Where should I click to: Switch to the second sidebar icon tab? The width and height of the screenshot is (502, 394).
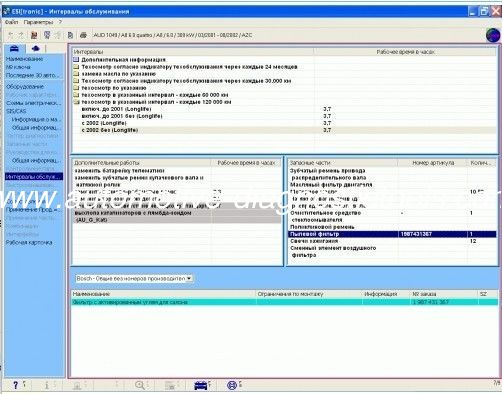point(36,49)
